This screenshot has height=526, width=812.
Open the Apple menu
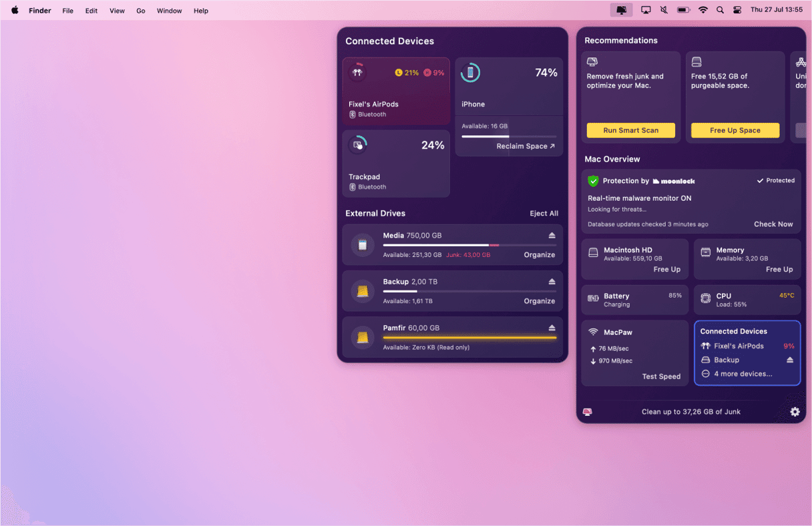pos(15,10)
